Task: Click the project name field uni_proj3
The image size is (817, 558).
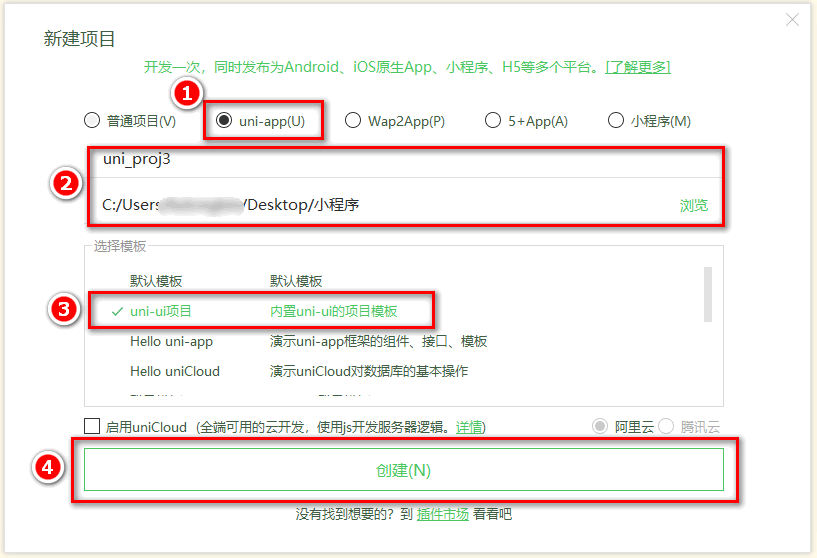Action: pyautogui.click(x=405, y=159)
